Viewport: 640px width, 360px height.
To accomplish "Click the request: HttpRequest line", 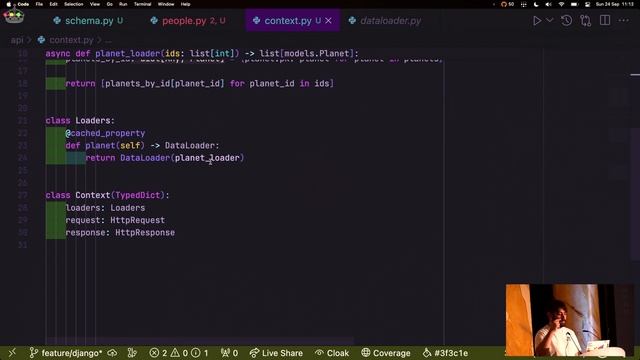I will (x=115, y=220).
